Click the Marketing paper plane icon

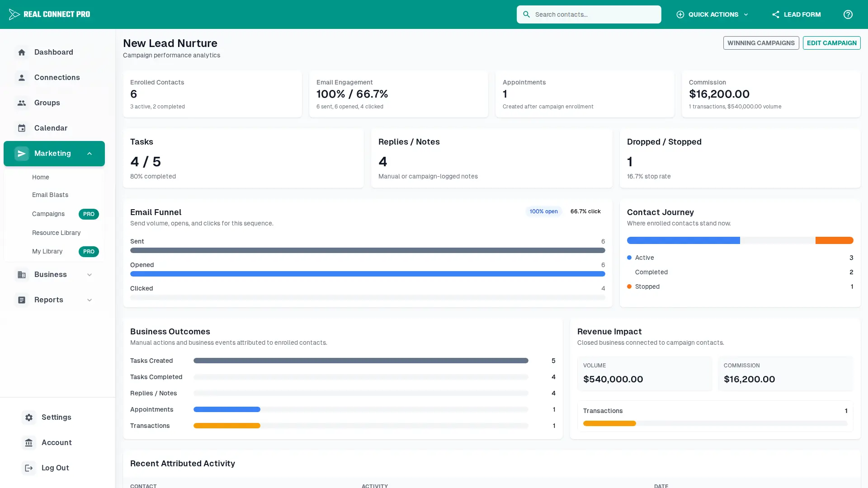22,154
